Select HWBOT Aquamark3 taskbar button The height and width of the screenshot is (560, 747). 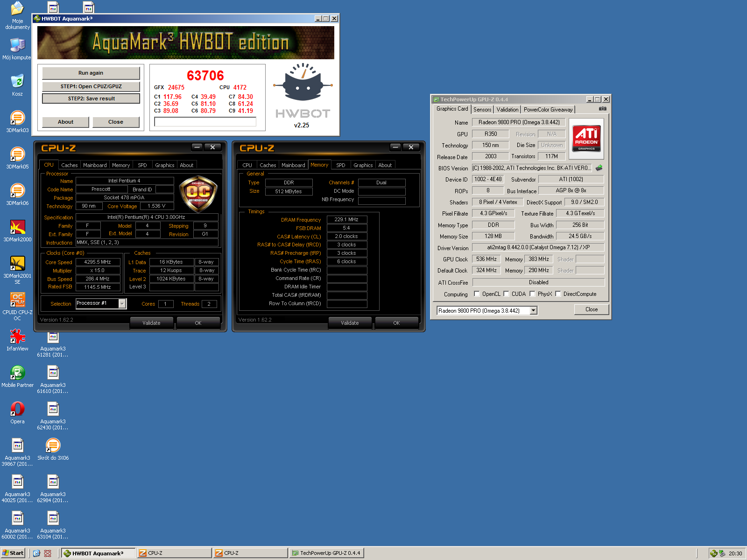click(99, 553)
